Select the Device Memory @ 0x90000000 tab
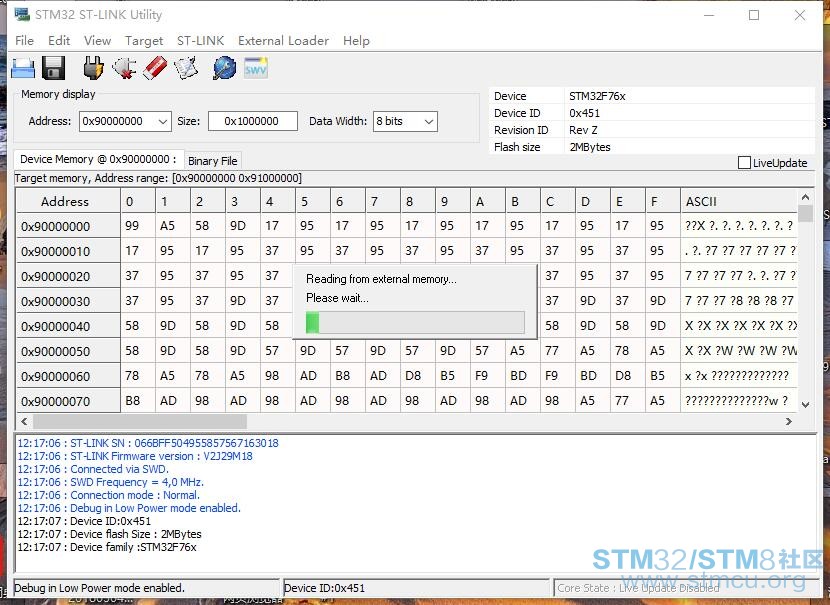This screenshot has width=830, height=605. [98, 159]
